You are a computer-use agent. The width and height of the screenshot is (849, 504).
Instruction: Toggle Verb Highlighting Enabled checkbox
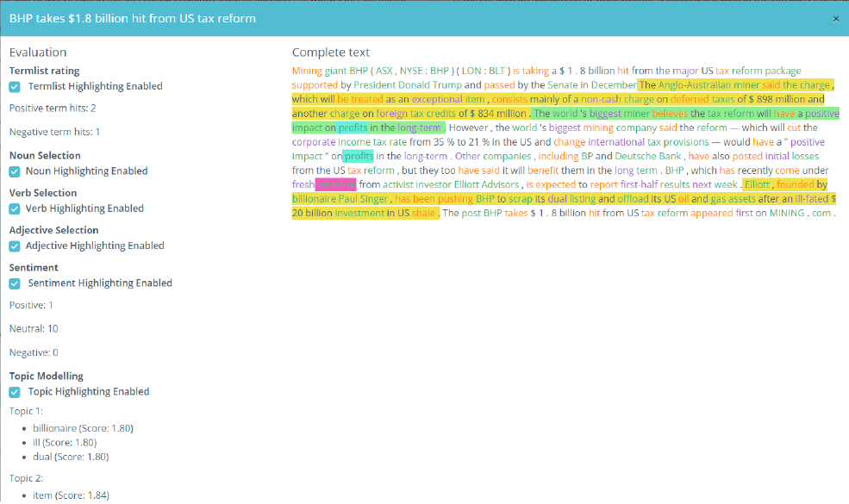[x=15, y=209]
